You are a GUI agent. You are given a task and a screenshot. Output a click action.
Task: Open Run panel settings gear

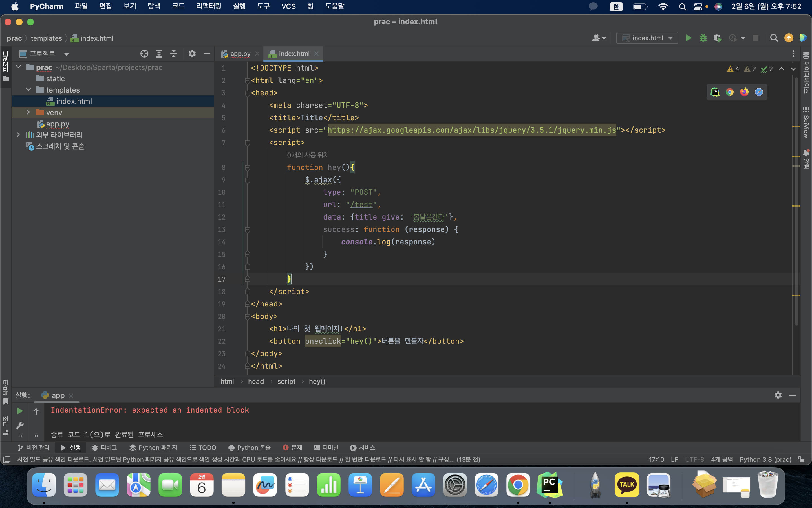(778, 395)
